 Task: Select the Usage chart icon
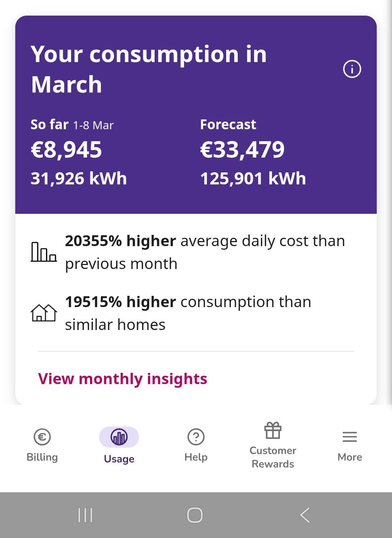[119, 437]
